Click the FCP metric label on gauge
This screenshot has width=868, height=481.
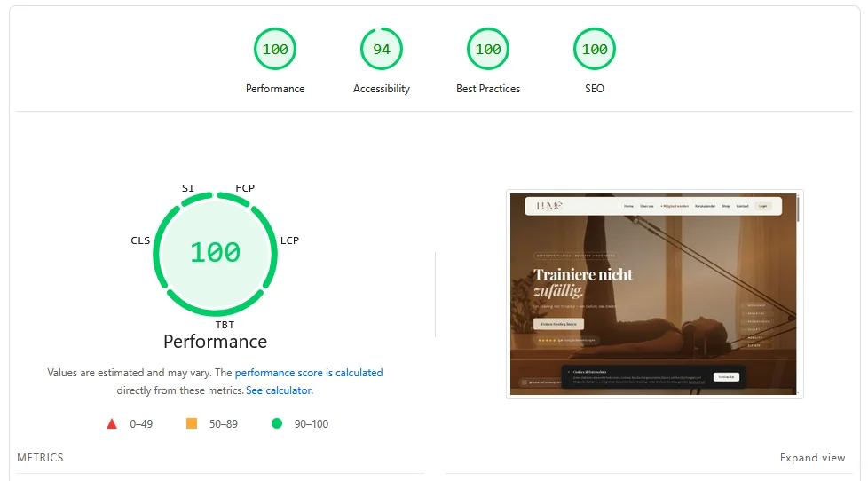click(x=245, y=188)
